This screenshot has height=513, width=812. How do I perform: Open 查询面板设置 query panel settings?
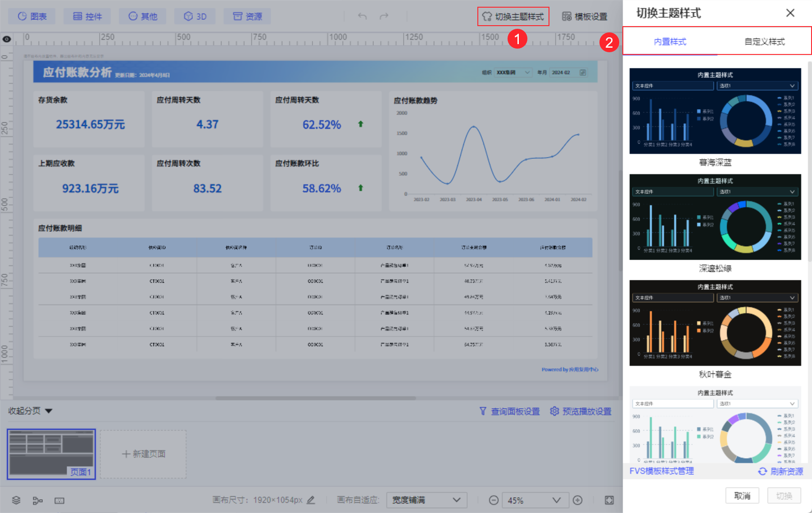pos(509,411)
